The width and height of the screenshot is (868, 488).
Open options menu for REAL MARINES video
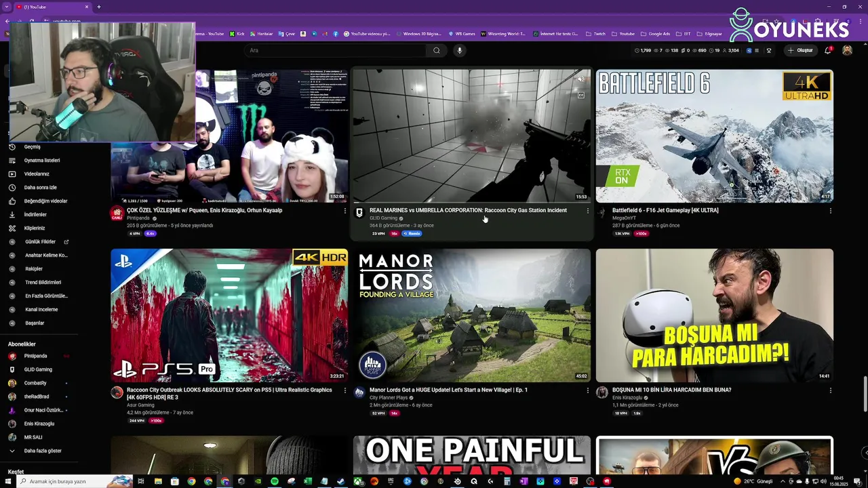(x=587, y=211)
